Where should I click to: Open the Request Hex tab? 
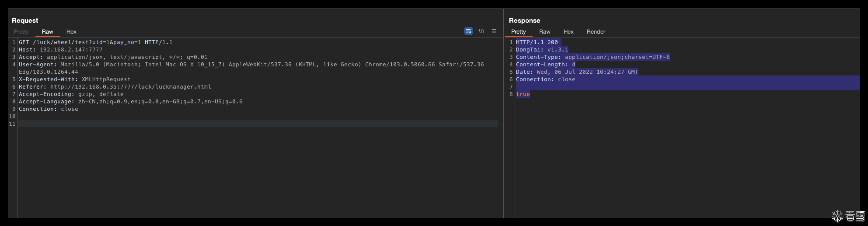coord(71,32)
